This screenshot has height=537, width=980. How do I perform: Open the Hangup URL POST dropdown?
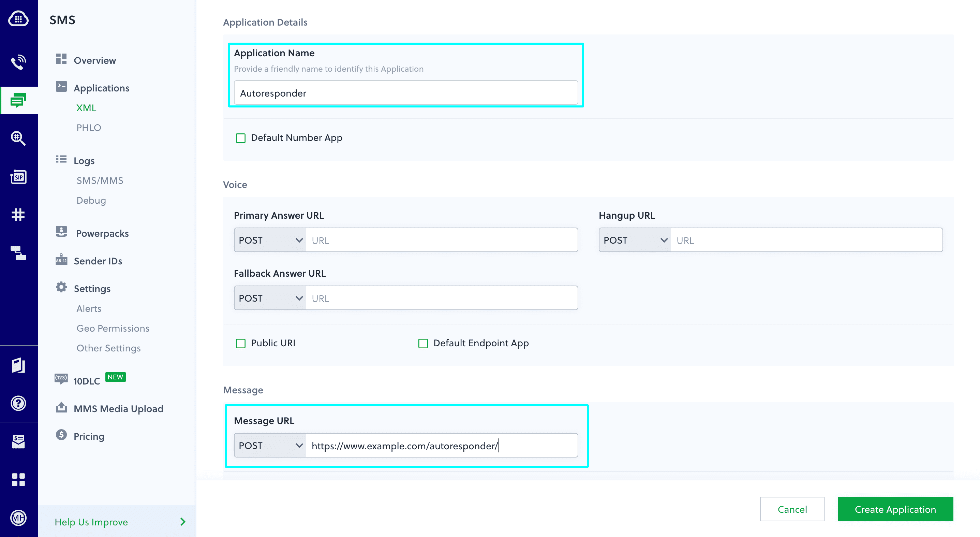coord(635,240)
